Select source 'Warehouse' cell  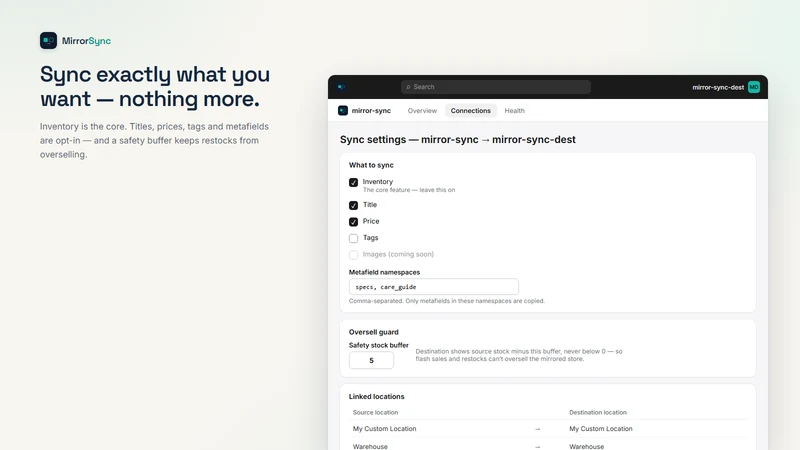click(x=370, y=446)
